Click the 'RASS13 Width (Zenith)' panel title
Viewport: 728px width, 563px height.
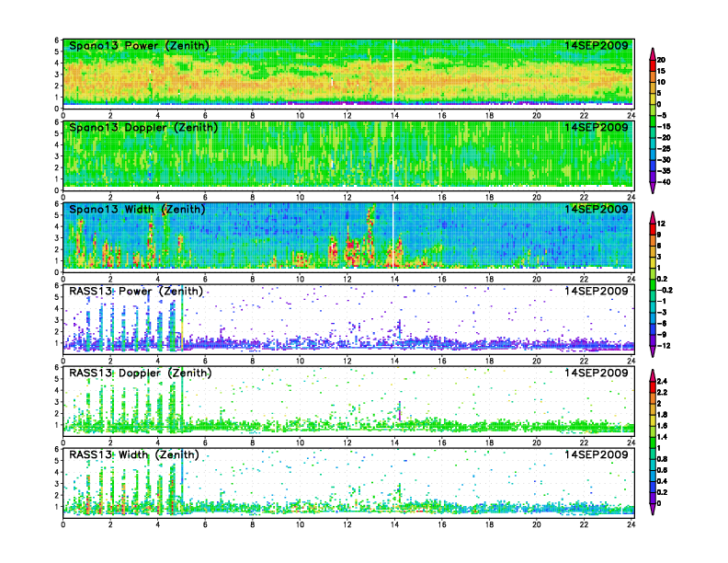tap(133, 454)
